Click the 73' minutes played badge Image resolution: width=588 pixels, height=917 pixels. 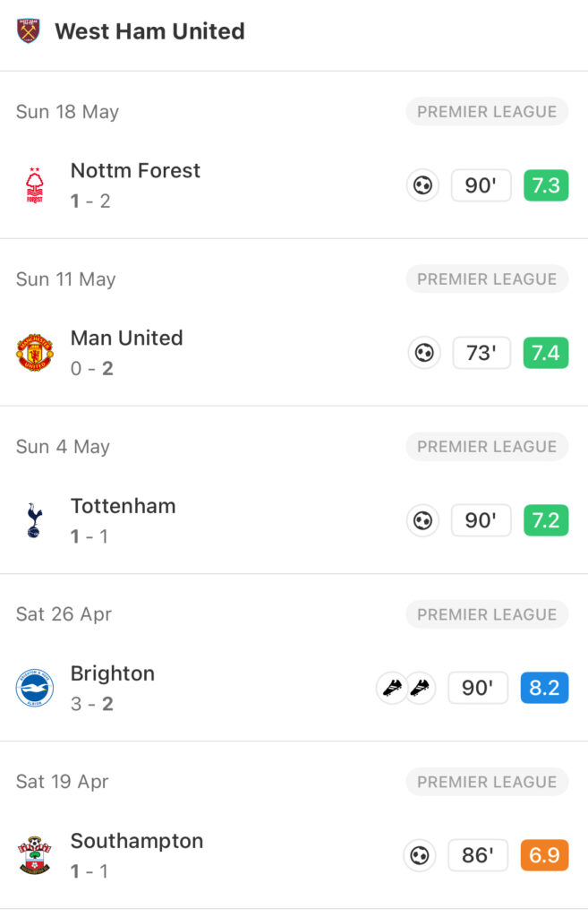click(x=481, y=353)
